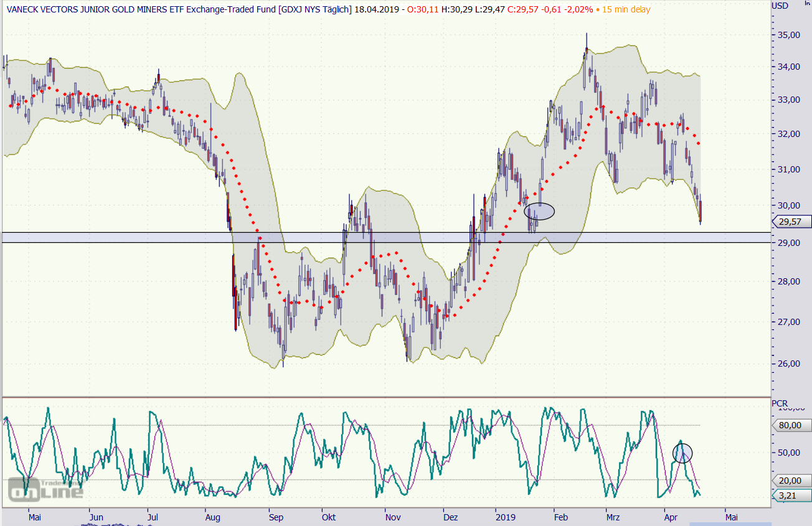The width and height of the screenshot is (812, 526).
Task: Click the Aug month label
Action: point(214,517)
